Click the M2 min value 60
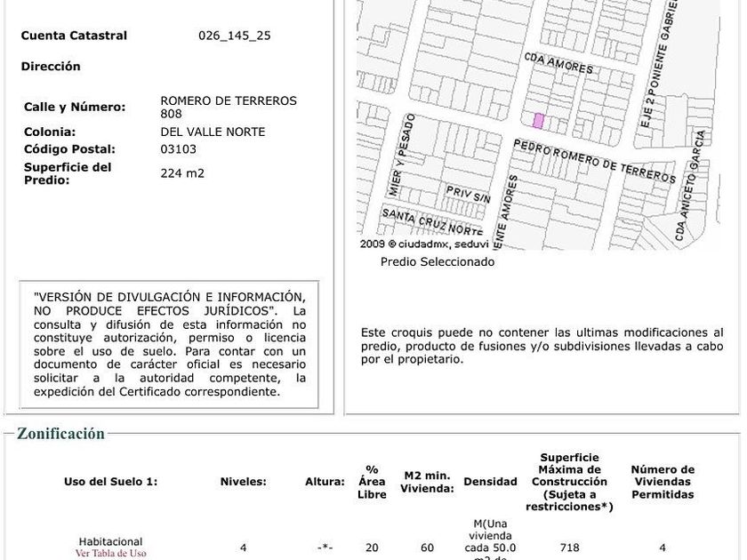Screen dimensions: 747x560 coord(427,548)
